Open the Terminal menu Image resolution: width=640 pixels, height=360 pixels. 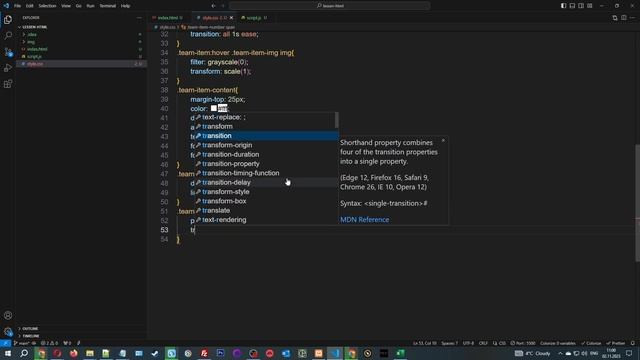(x=108, y=6)
